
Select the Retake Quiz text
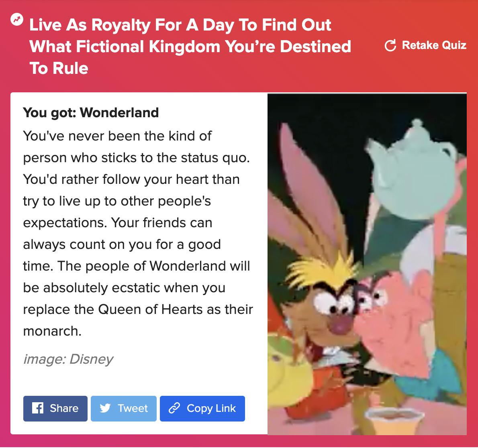[434, 45]
